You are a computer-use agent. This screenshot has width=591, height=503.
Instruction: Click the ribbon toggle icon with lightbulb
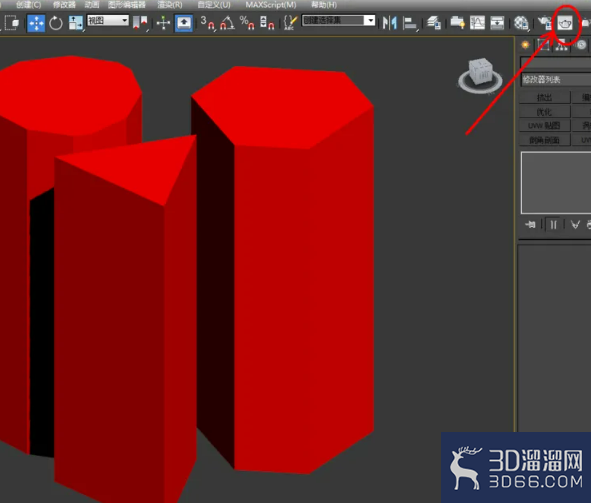click(x=458, y=23)
